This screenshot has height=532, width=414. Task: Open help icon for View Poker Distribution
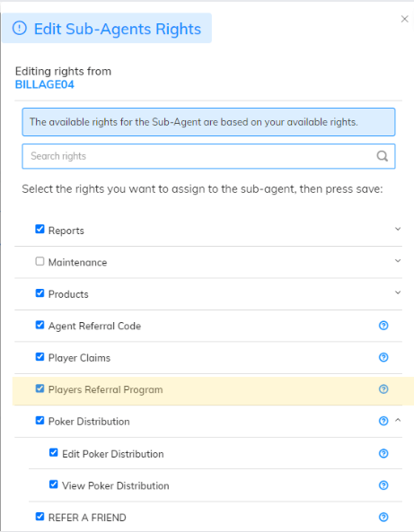[383, 485]
